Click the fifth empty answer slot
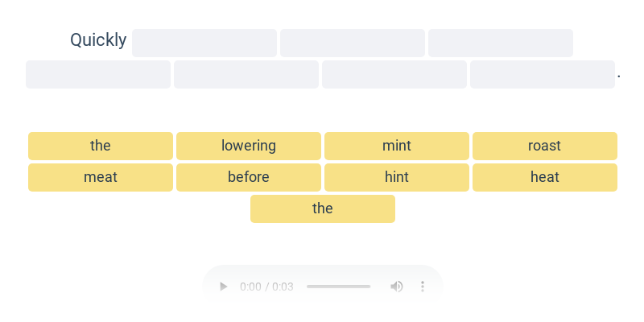644x322 pixels. pos(246,74)
